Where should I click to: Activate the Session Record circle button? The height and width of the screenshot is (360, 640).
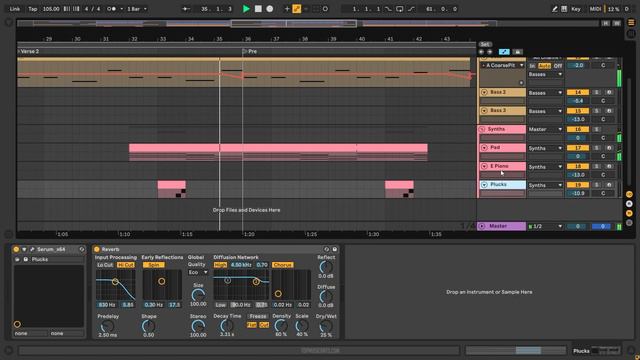point(325,9)
